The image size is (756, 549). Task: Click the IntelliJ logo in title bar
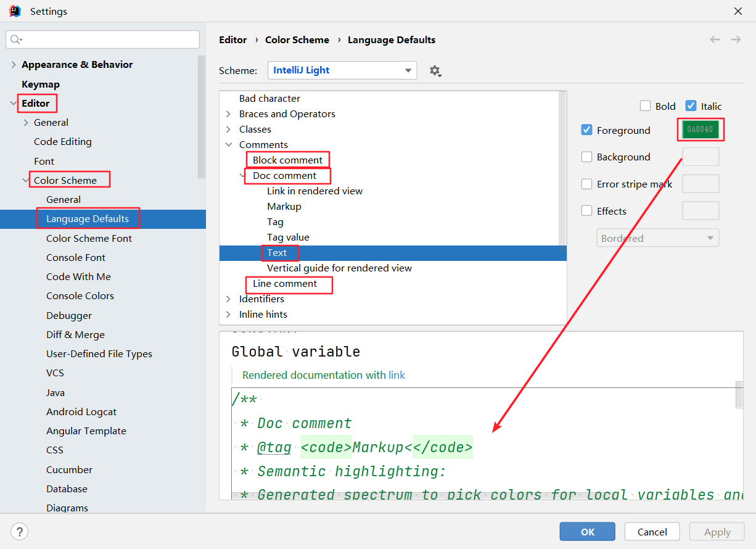coord(15,11)
